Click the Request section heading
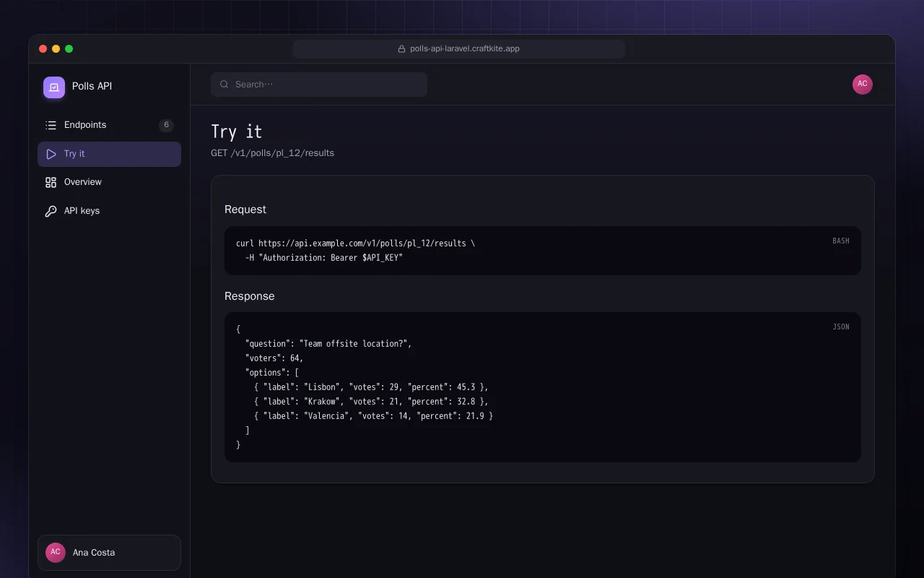Image resolution: width=924 pixels, height=578 pixels. (245, 210)
